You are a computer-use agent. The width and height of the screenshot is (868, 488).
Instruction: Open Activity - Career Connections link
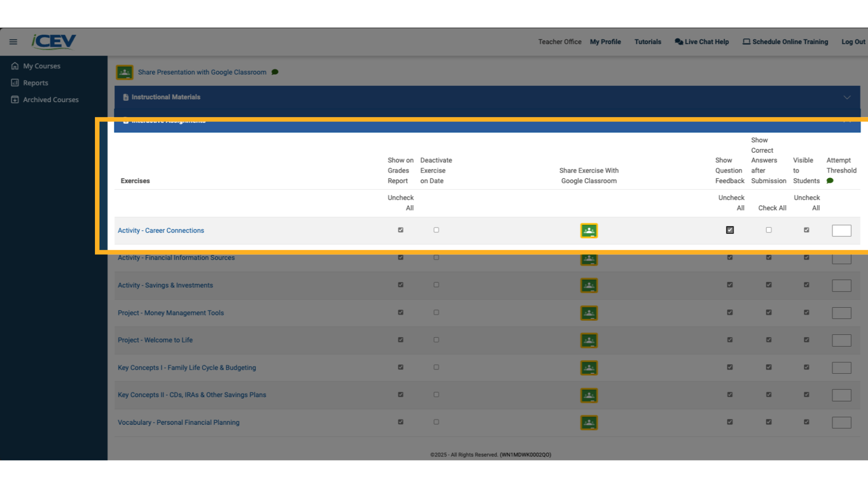tap(161, 230)
